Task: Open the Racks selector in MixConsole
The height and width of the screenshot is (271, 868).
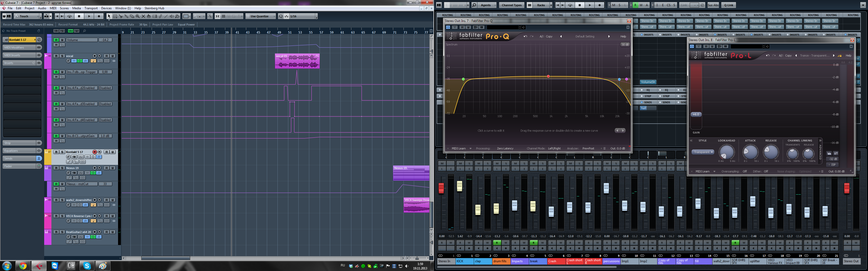Action: (x=541, y=5)
